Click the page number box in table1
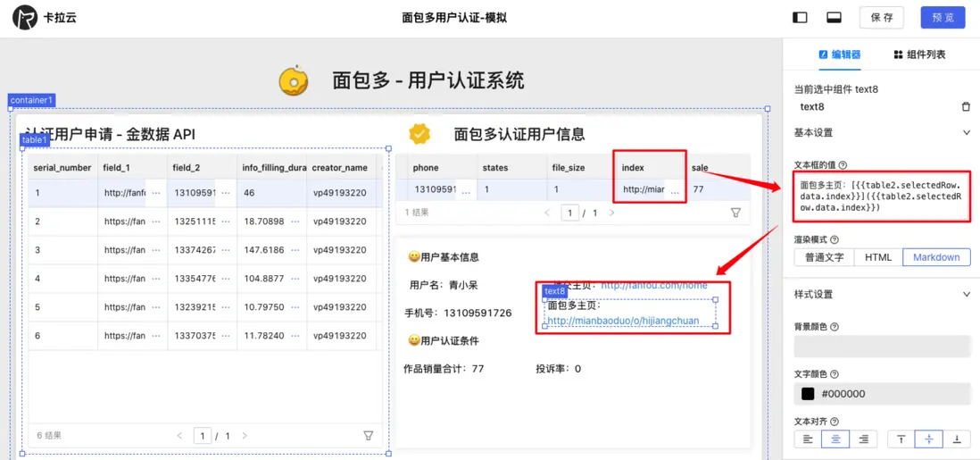980x460 pixels. click(203, 435)
